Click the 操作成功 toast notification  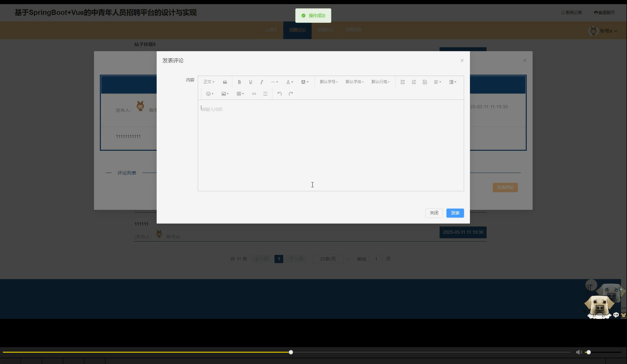pos(313,15)
